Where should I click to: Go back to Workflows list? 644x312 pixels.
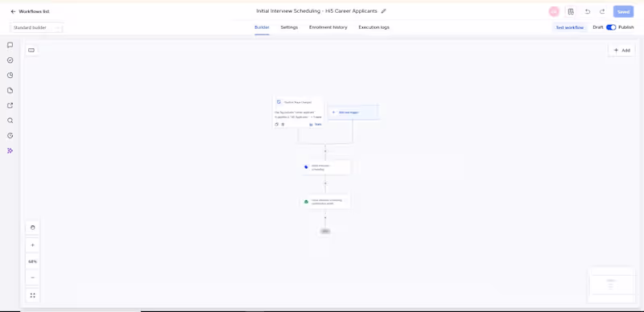pyautogui.click(x=30, y=11)
